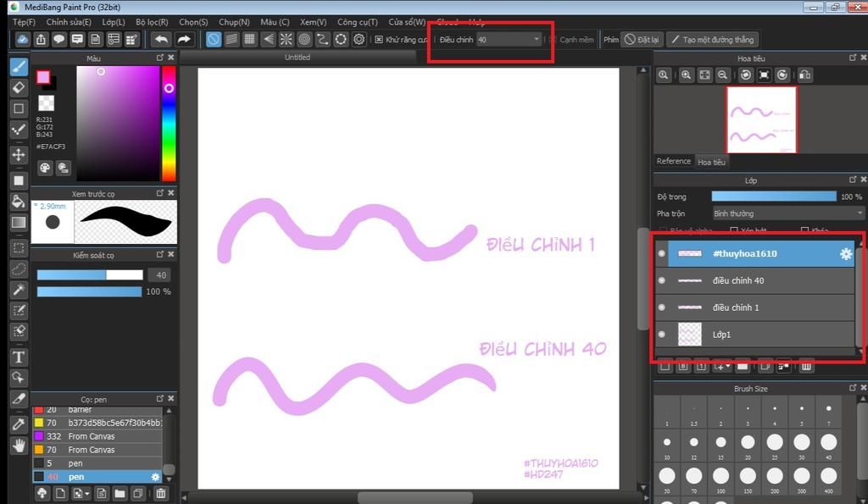The height and width of the screenshot is (504, 868).
Task: Add brush folder icon
Action: pyautogui.click(x=120, y=493)
